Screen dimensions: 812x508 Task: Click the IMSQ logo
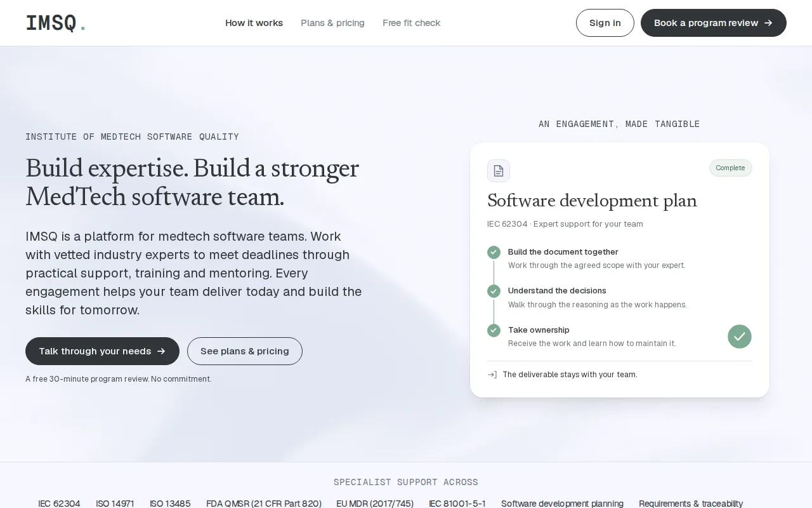56,23
